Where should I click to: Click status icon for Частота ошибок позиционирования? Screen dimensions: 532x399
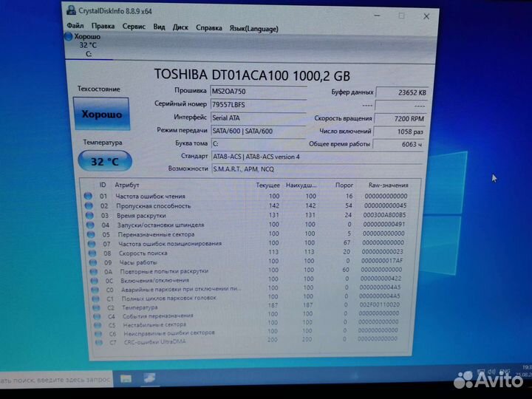(x=92, y=244)
